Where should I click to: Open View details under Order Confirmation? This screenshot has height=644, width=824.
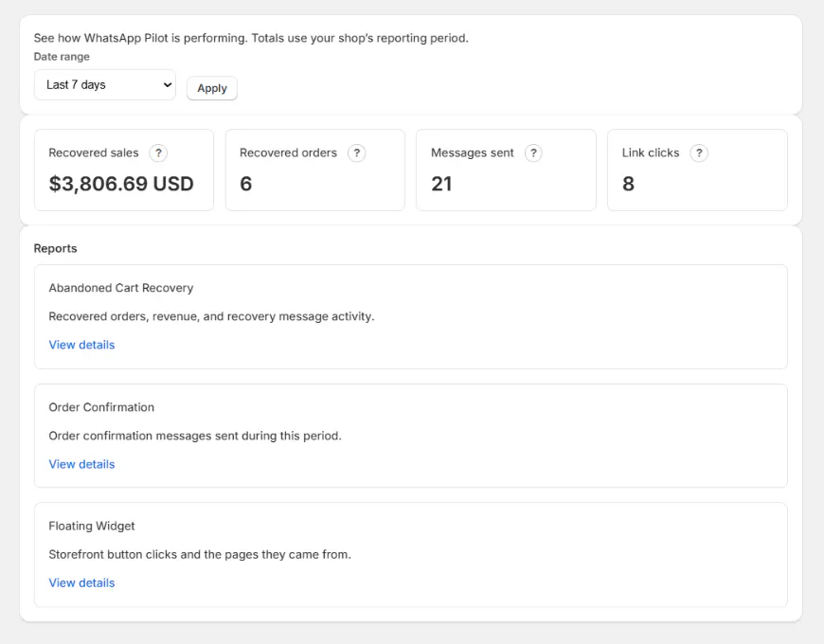[x=81, y=464]
